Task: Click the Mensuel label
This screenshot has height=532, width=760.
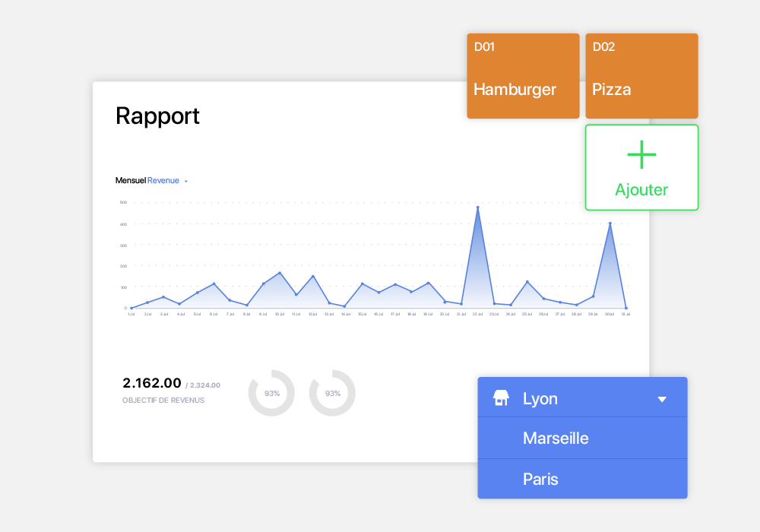Action: coord(131,180)
